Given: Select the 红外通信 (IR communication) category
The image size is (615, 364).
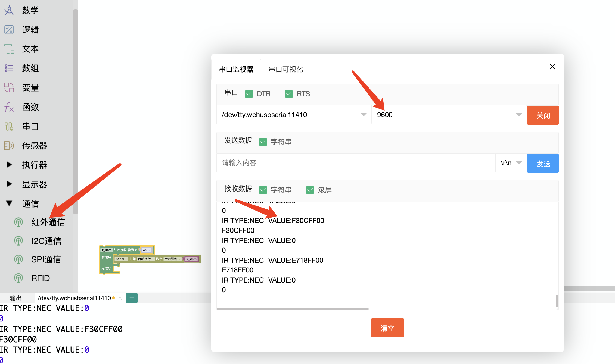Looking at the screenshot, I should (48, 222).
